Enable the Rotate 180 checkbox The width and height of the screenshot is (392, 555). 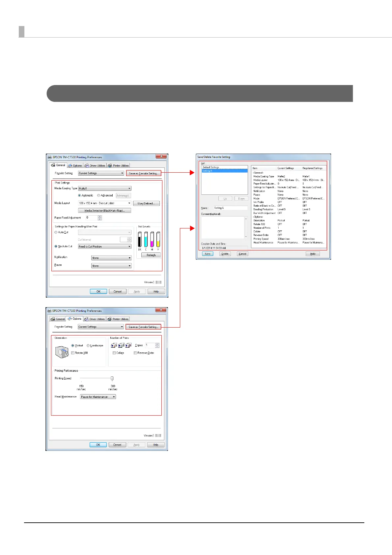[x=73, y=353]
